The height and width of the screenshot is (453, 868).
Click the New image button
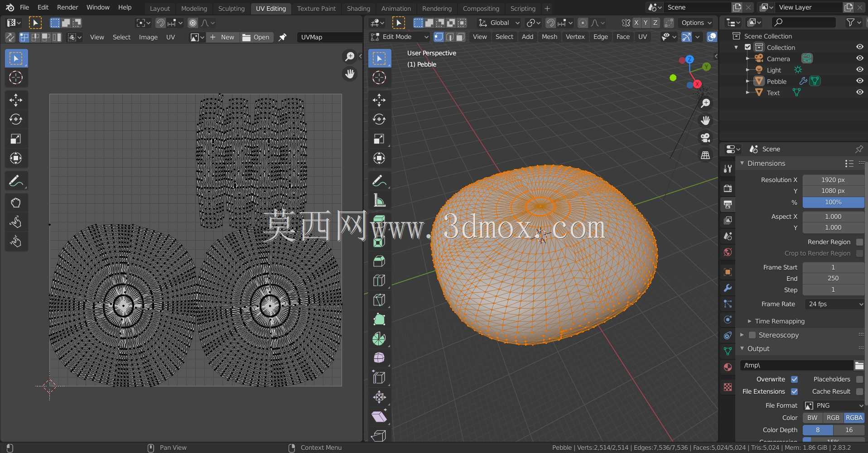click(222, 37)
